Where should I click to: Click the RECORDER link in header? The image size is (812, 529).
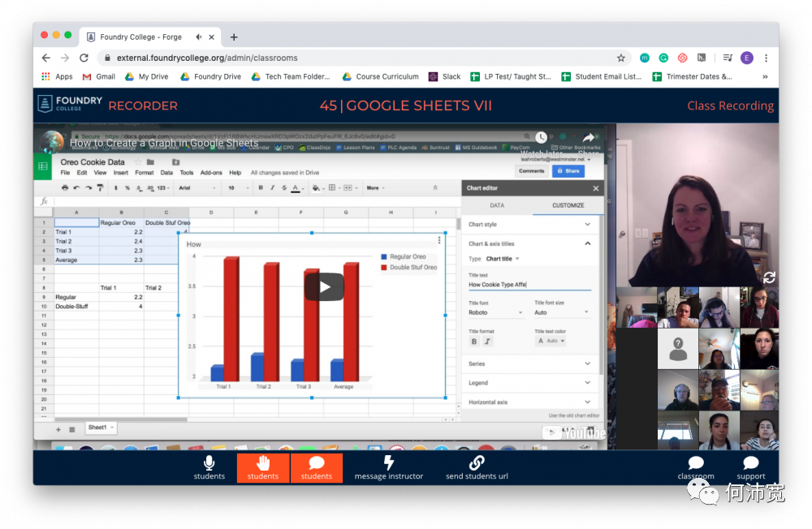pos(143,105)
